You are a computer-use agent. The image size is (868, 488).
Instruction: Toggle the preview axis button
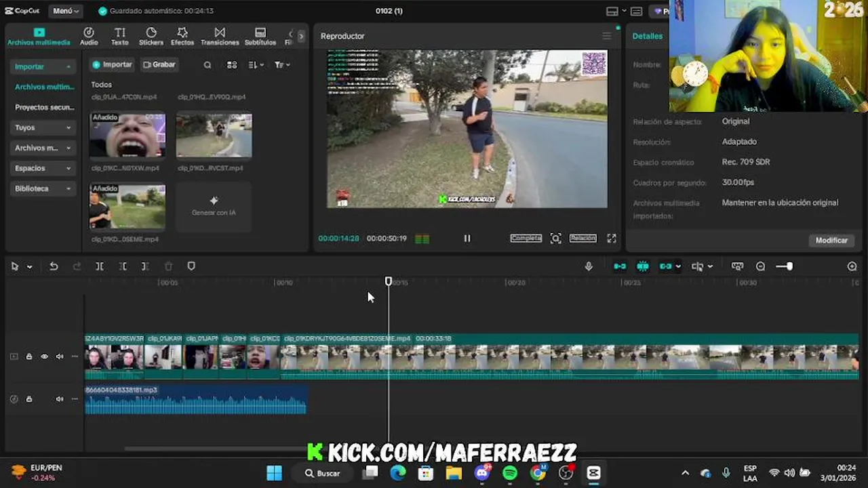coord(697,266)
